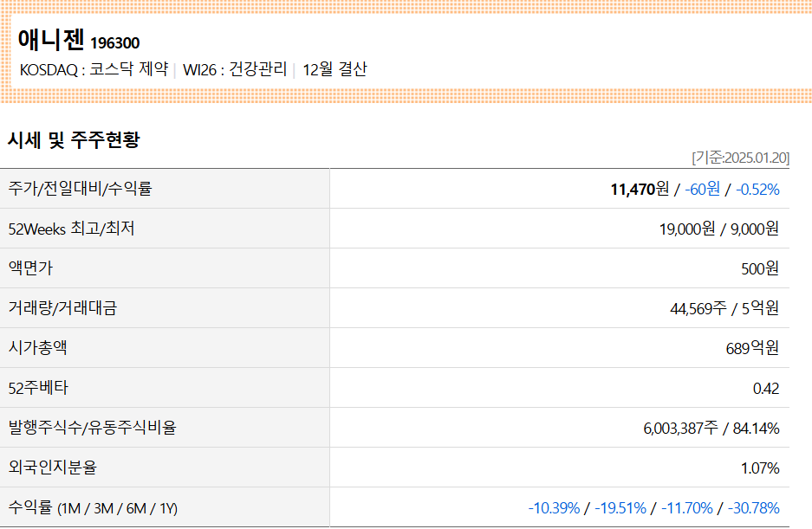Click the -60원 daily change value
Image resolution: width=812 pixels, height=529 pixels.
click(702, 189)
